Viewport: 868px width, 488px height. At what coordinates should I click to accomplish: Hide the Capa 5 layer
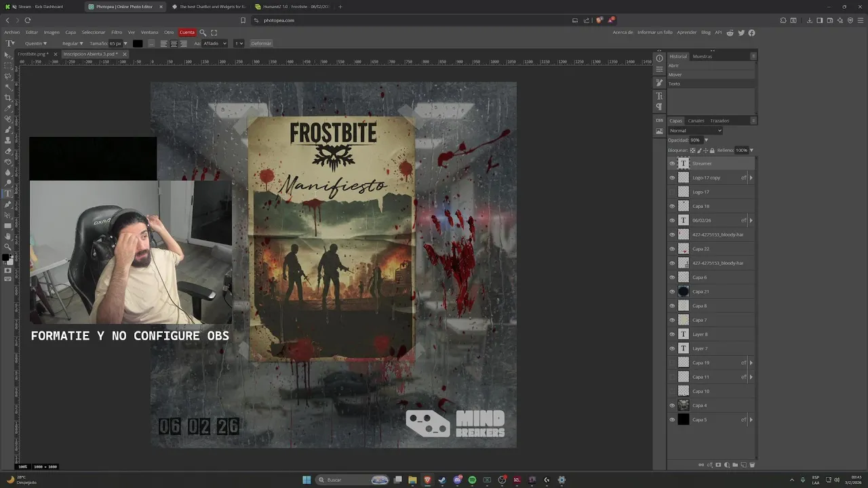coord(672,420)
